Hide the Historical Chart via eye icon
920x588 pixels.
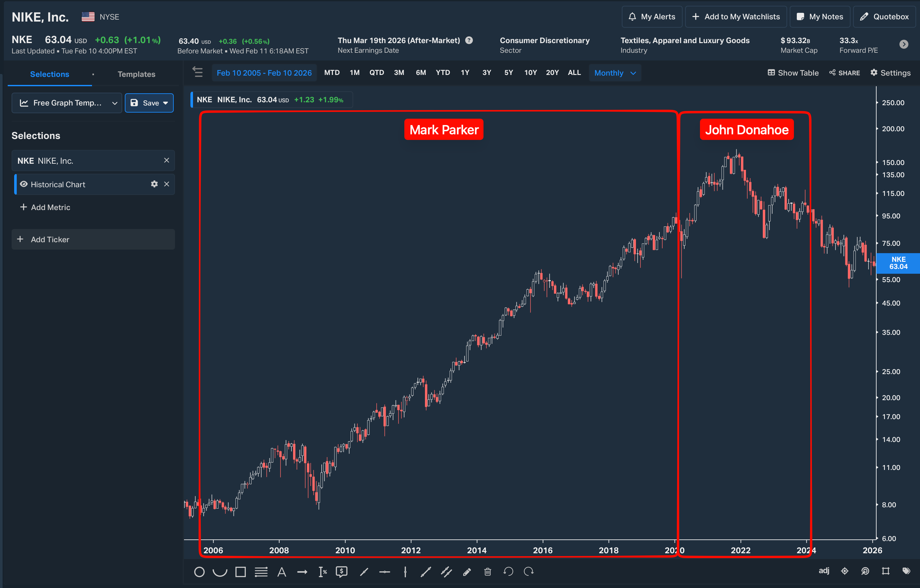pos(24,184)
